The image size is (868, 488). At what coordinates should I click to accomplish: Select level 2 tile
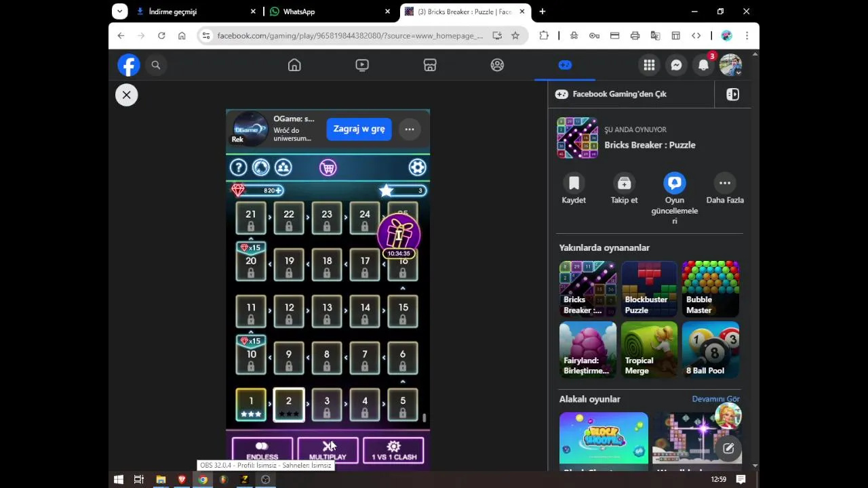(x=289, y=405)
